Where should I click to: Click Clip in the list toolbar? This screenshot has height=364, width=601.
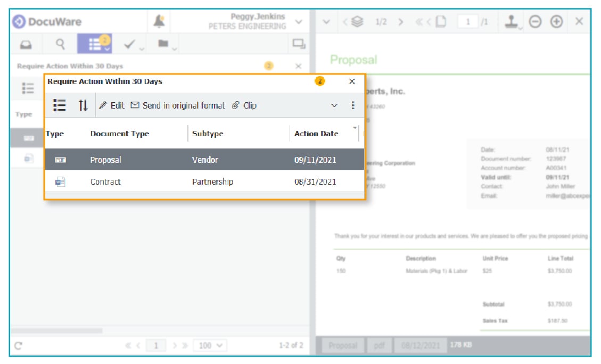pyautogui.click(x=244, y=105)
